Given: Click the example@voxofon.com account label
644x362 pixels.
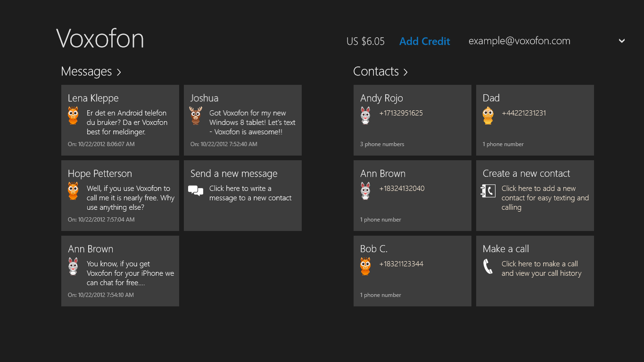Looking at the screenshot, I should [519, 41].
